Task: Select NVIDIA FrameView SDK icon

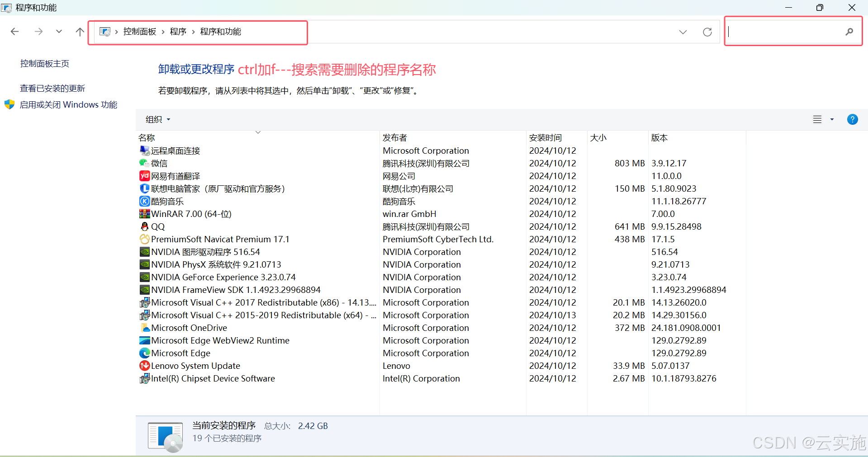Action: pos(145,290)
